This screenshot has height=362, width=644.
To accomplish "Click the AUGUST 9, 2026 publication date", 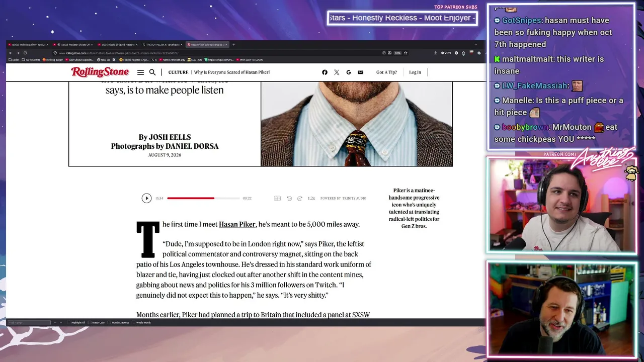I will click(165, 155).
